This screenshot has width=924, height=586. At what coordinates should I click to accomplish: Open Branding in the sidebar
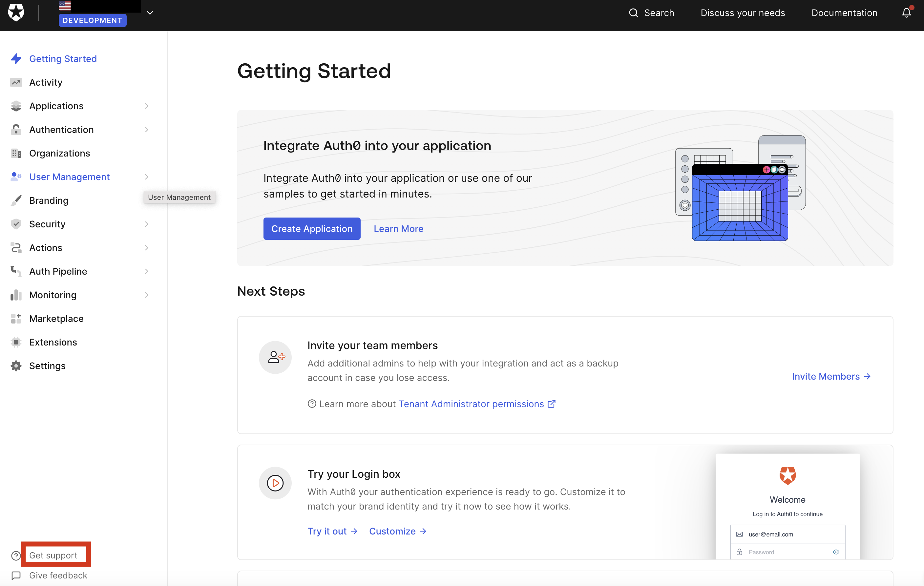tap(49, 200)
